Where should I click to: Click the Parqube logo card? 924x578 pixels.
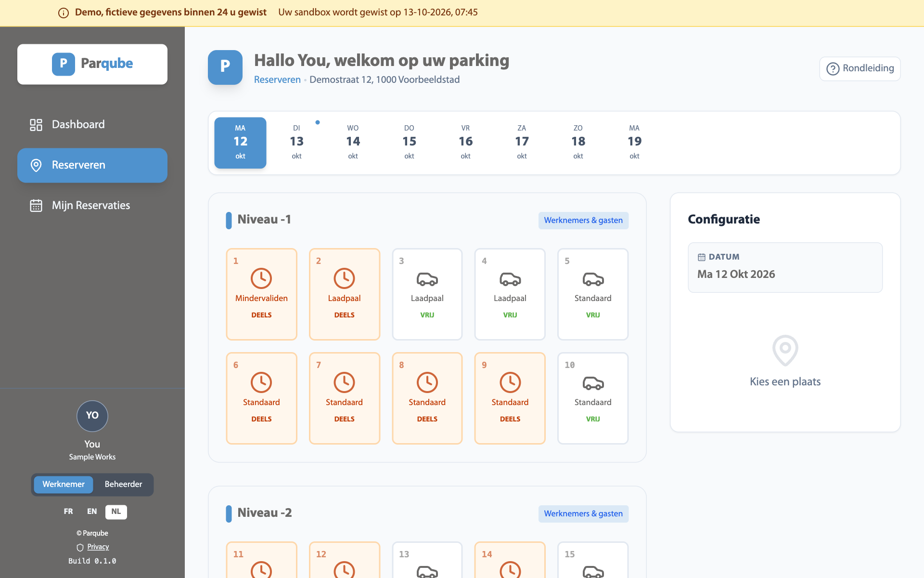pyautogui.click(x=92, y=64)
